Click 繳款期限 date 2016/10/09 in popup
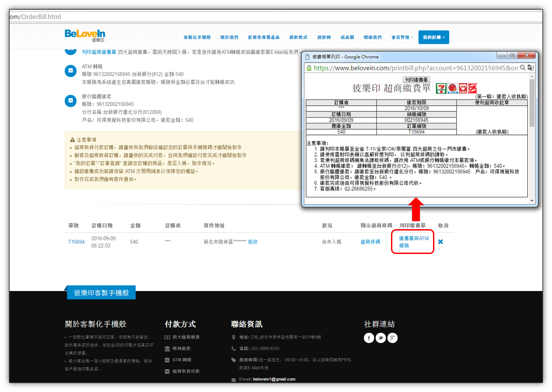Screen dimensions: 552x392 (x=416, y=108)
